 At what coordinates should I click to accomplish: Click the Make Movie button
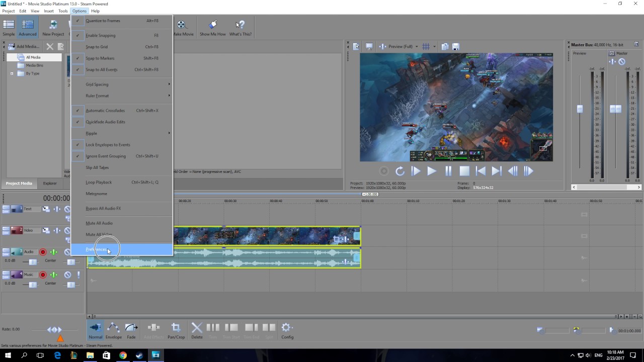point(183,28)
